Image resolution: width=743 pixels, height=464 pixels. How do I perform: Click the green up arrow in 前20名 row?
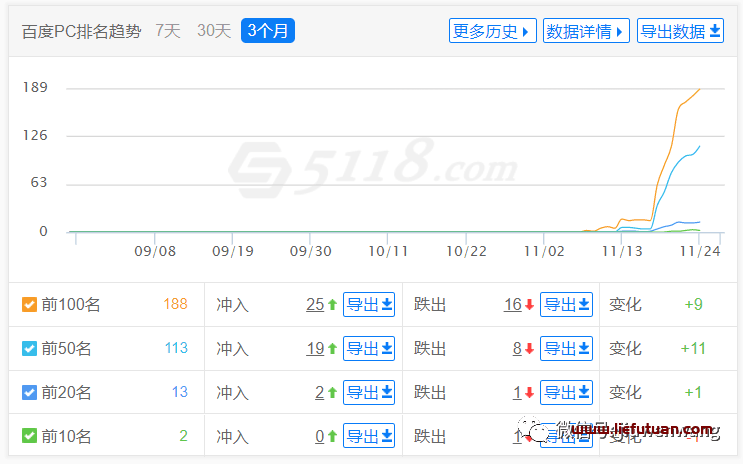(332, 392)
